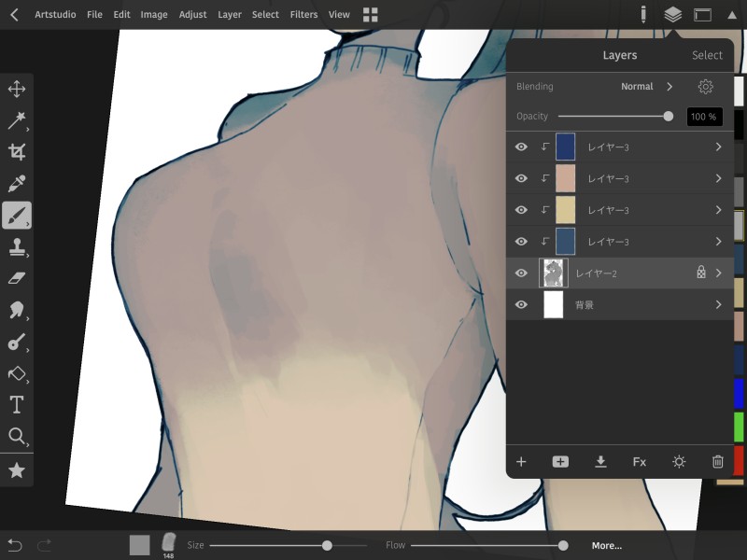Viewport: 747px width, 560px height.
Task: Tap Select in the Layers panel header
Action: tap(707, 55)
